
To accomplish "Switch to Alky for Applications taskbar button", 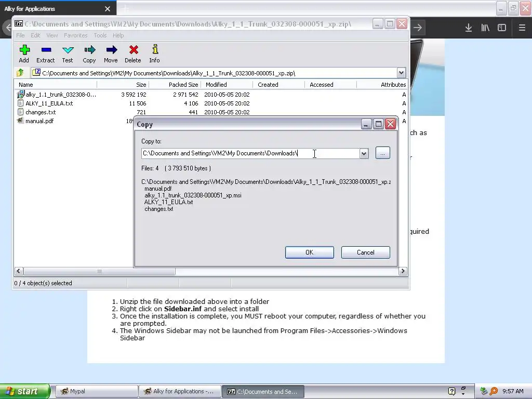I will (180, 392).
